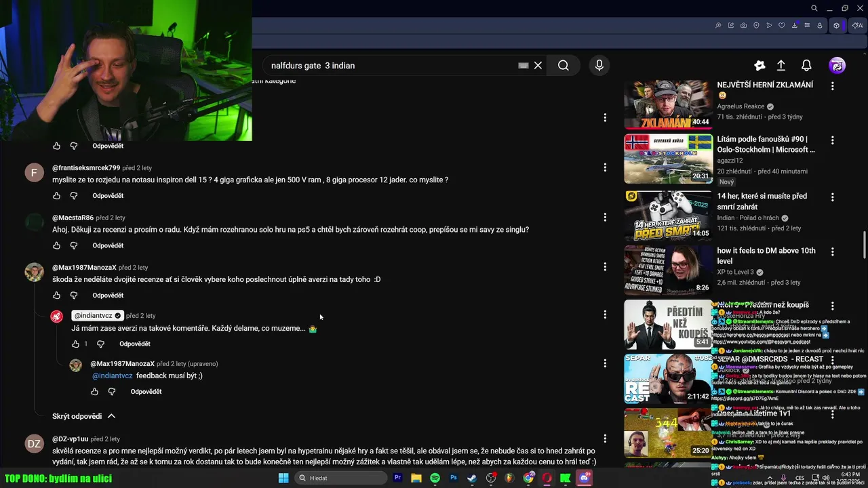
Task: Open Kick app from the taskbar
Action: 565,478
